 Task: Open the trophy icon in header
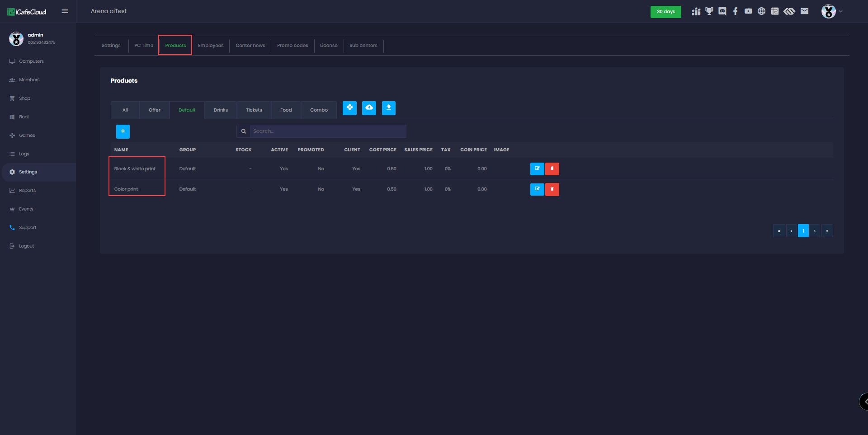[x=709, y=11]
